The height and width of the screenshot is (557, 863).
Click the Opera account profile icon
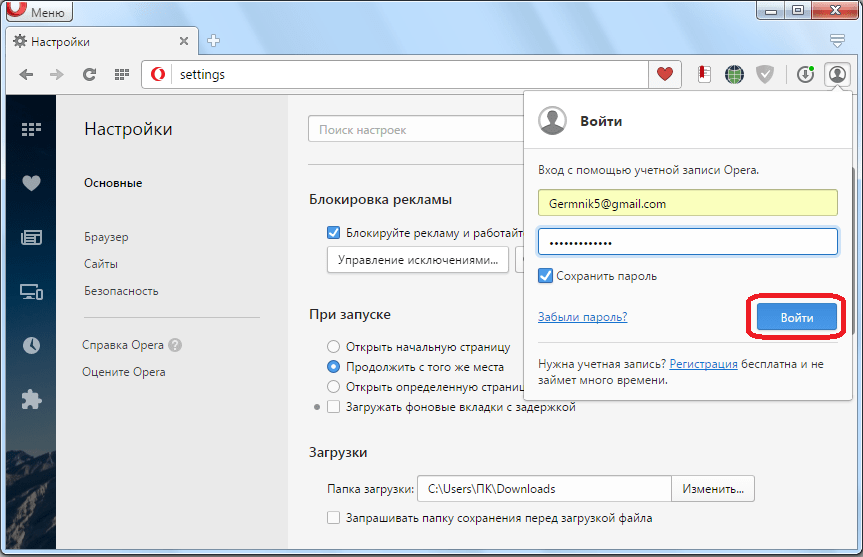coord(837,74)
